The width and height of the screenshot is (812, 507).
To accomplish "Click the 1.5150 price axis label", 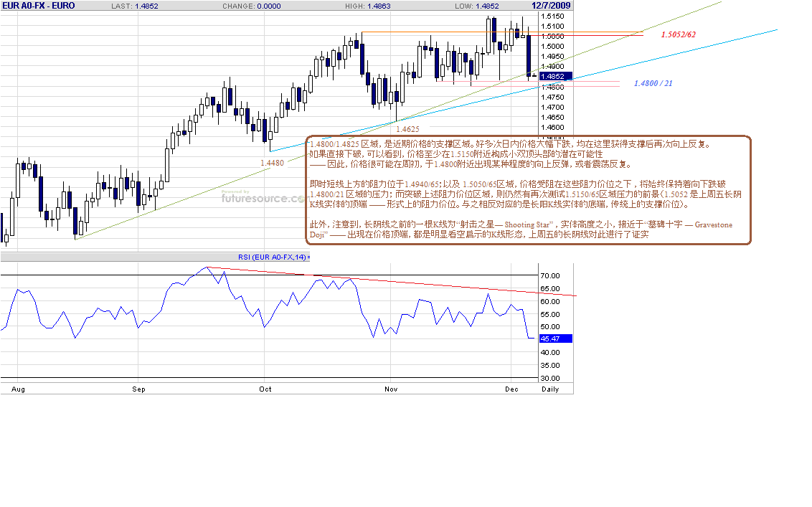I will (552, 16).
